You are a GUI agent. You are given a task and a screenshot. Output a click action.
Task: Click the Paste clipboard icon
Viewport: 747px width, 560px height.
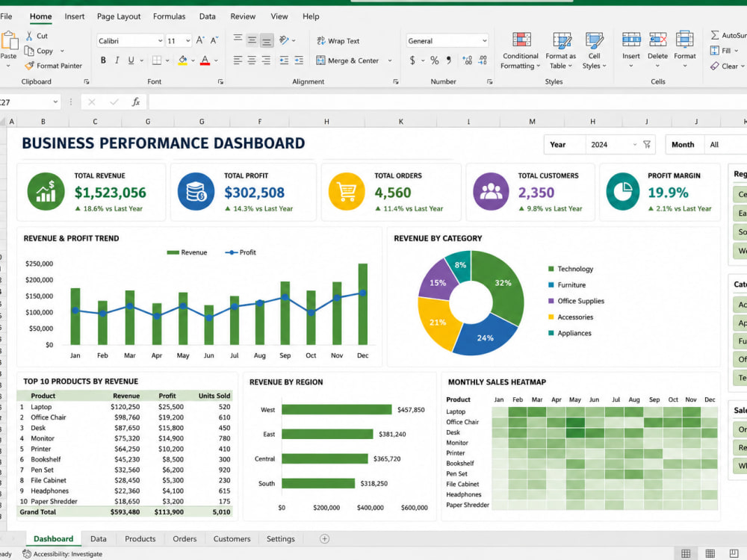pos(9,40)
